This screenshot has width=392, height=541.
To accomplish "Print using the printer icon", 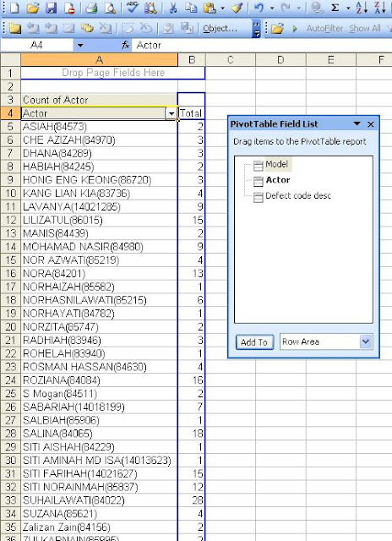I will tap(91, 8).
